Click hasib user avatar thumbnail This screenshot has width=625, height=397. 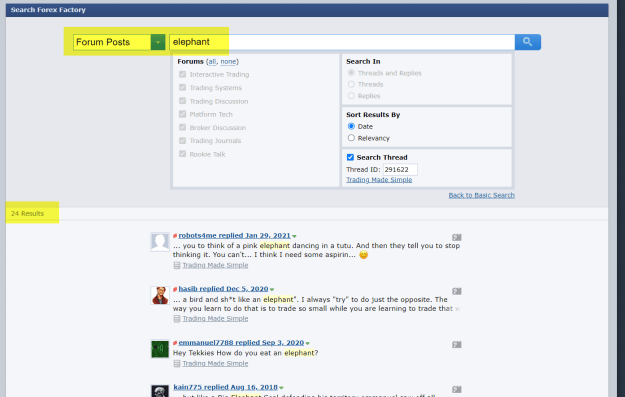[x=160, y=295]
